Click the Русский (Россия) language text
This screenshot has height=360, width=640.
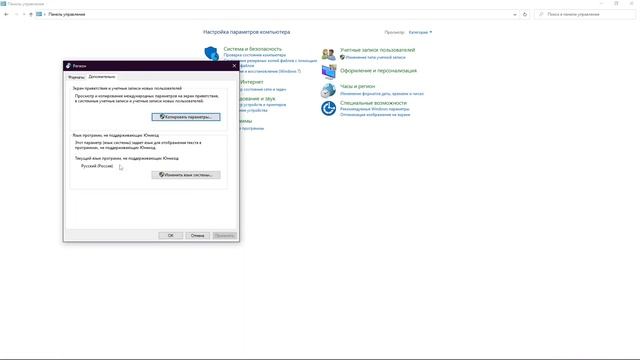[x=97, y=166]
